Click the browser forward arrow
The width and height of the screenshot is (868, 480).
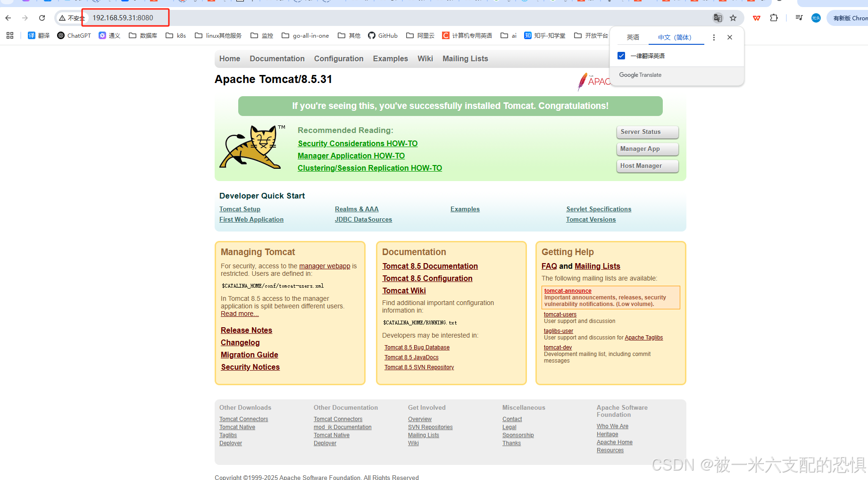tap(25, 18)
